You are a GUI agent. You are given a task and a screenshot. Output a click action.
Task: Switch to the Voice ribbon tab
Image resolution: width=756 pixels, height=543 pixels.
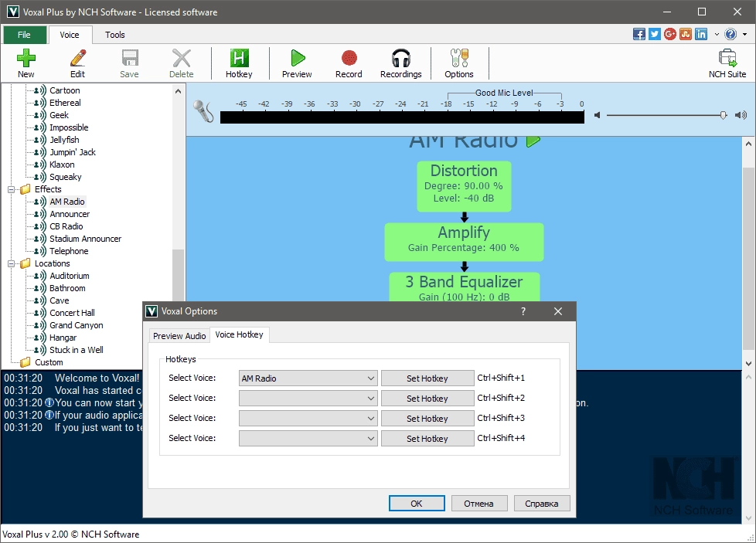coord(70,35)
